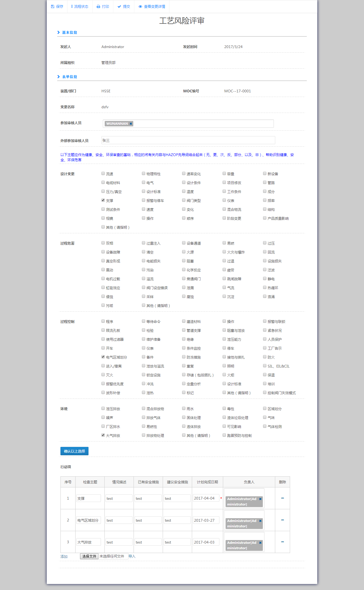Delete action row 3 with minus icon
Screen dimensions: 364x590
coord(283,542)
